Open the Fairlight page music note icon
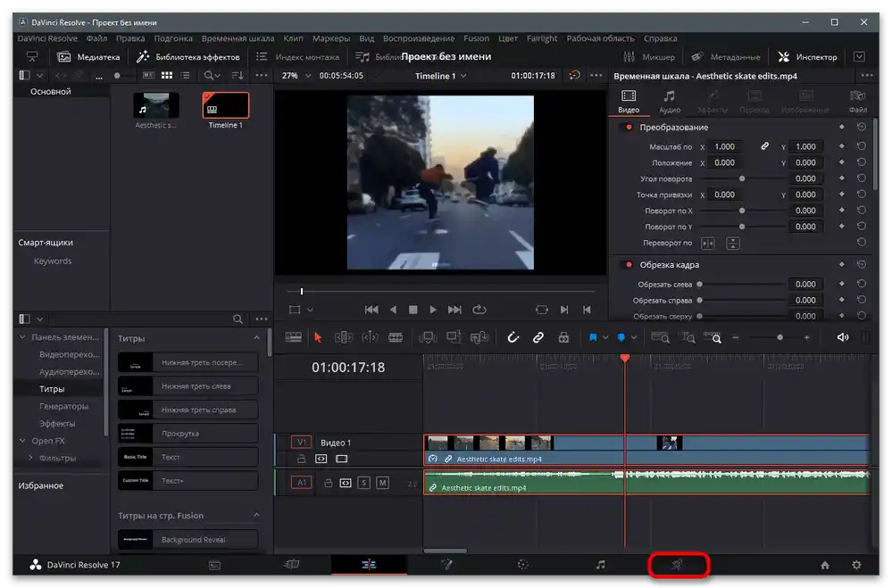Image resolution: width=892 pixels, height=588 pixels. (x=600, y=565)
